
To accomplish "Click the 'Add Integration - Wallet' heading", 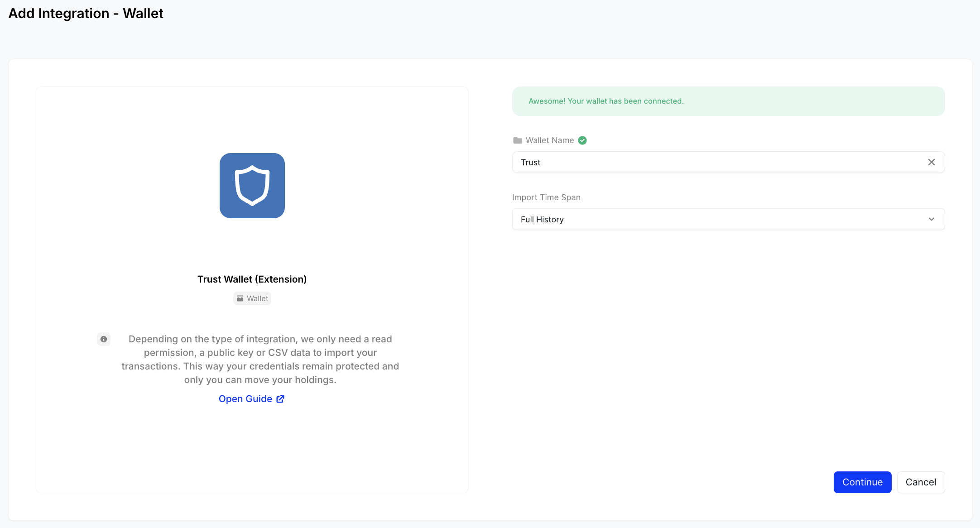I will coord(86,14).
